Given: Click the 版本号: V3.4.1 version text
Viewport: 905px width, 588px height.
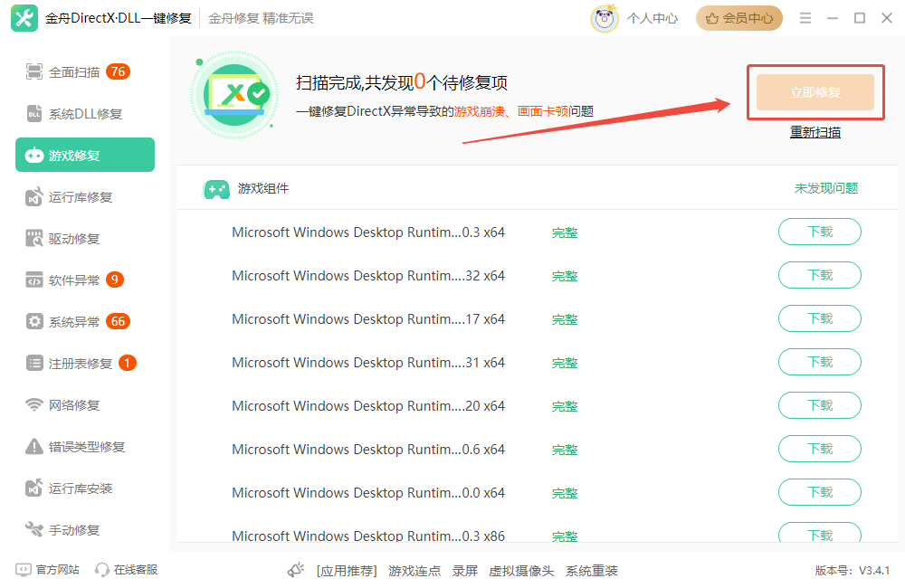Looking at the screenshot, I should click(852, 570).
